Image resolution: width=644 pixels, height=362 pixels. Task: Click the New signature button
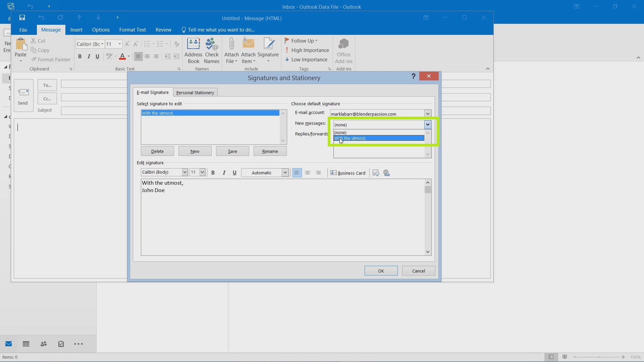coord(195,151)
